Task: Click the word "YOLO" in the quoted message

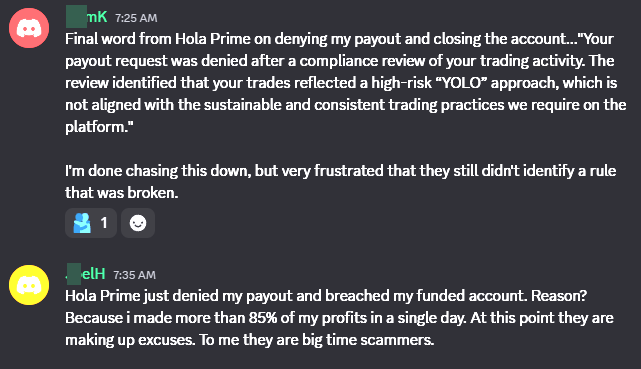Action: click(x=461, y=83)
